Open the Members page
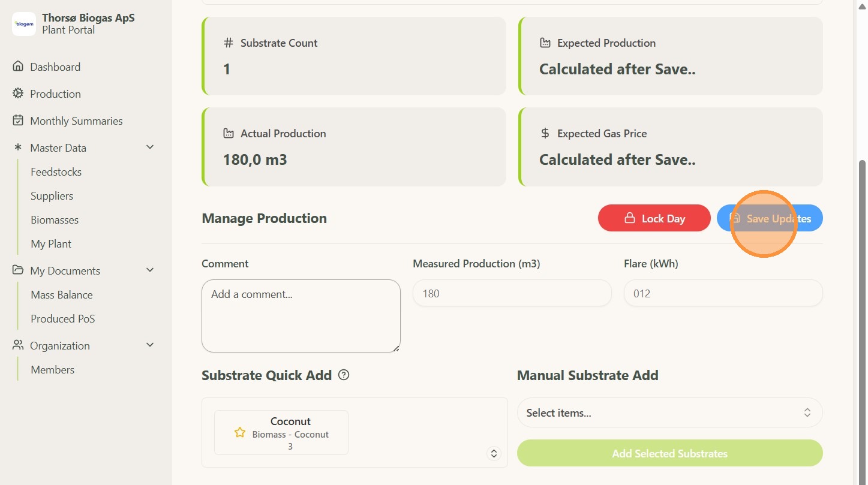The width and height of the screenshot is (868, 485). [53, 370]
